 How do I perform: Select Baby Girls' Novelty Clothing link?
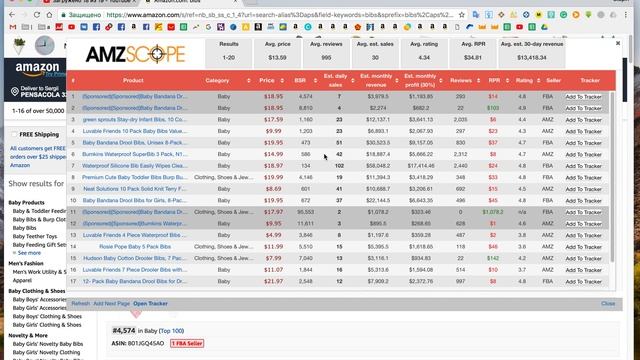pyautogui.click(x=47, y=352)
